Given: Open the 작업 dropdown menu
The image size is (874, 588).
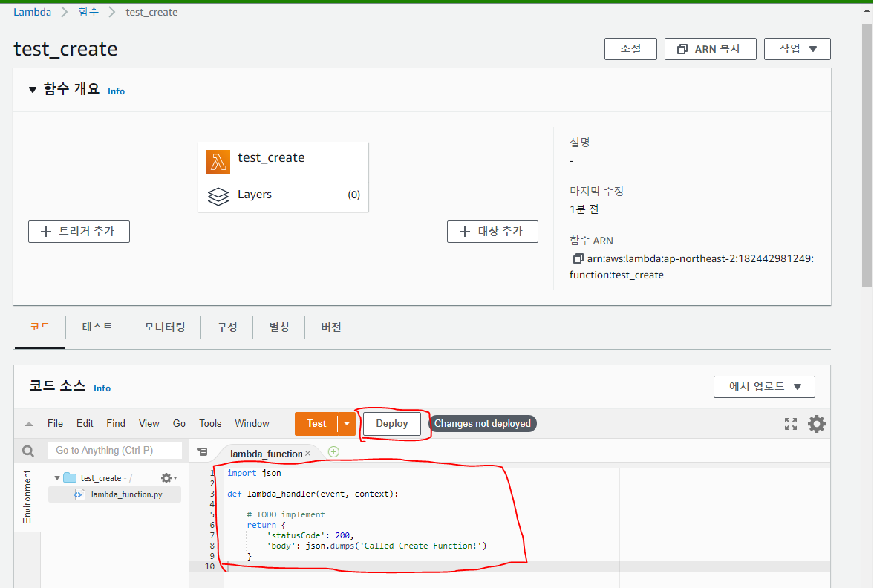Looking at the screenshot, I should [797, 49].
